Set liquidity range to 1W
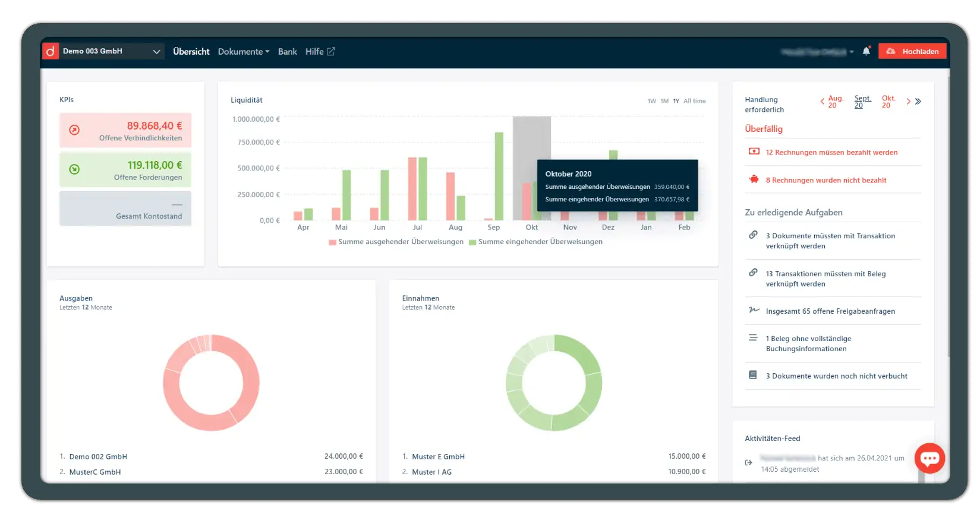Viewport: 980px width, 514px height. [652, 101]
